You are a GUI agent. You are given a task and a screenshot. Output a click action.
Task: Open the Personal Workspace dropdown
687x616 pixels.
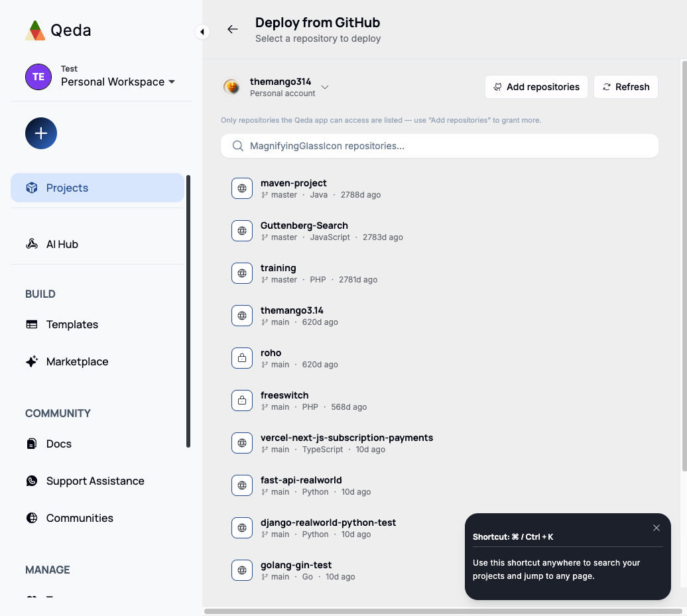[x=118, y=82]
